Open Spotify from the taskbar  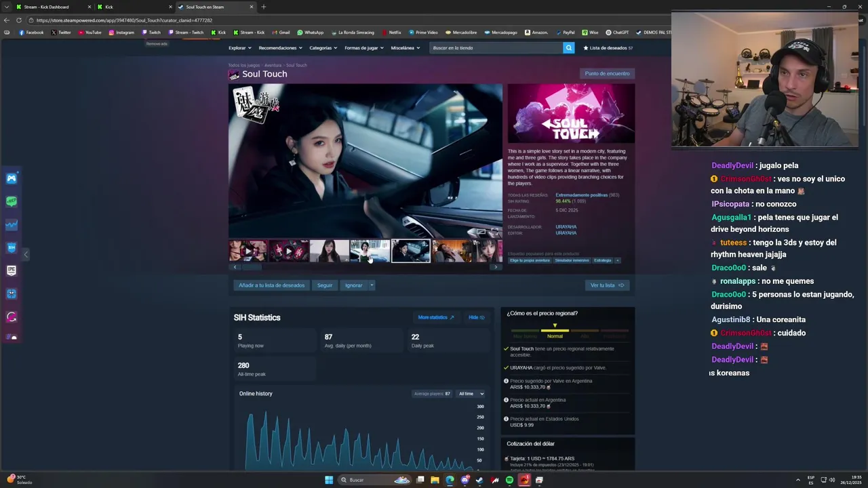click(x=509, y=480)
